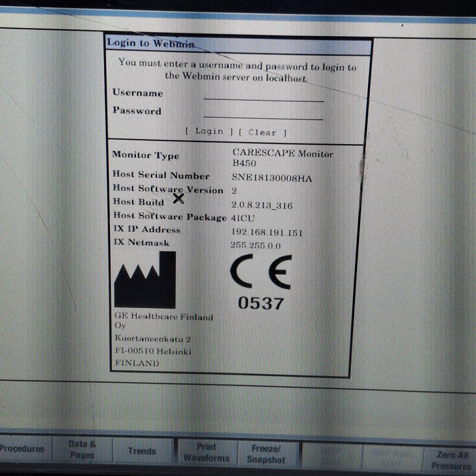This screenshot has height=476, width=476.
Task: Select the Password label
Action: pyautogui.click(x=137, y=110)
